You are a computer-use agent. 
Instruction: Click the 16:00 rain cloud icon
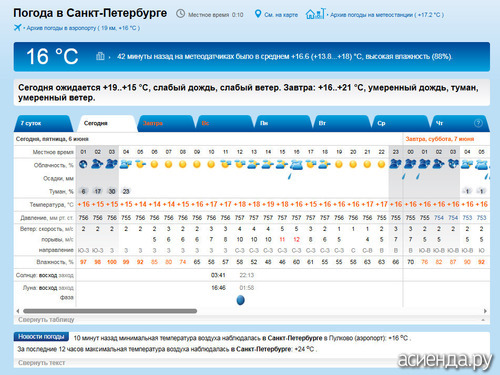(296, 164)
